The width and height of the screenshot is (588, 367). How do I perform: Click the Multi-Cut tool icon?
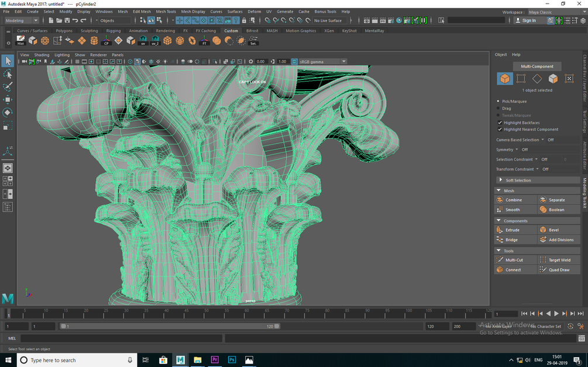pos(500,259)
